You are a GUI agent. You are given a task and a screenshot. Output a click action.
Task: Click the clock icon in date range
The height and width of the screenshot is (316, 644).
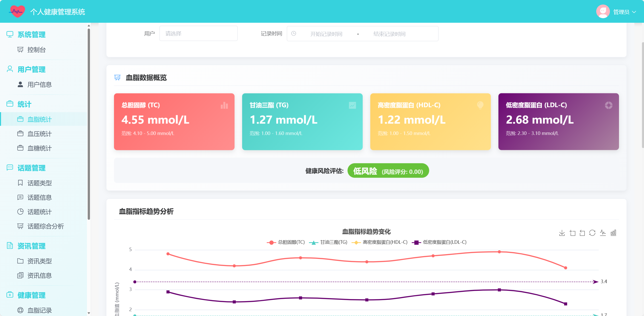294,33
